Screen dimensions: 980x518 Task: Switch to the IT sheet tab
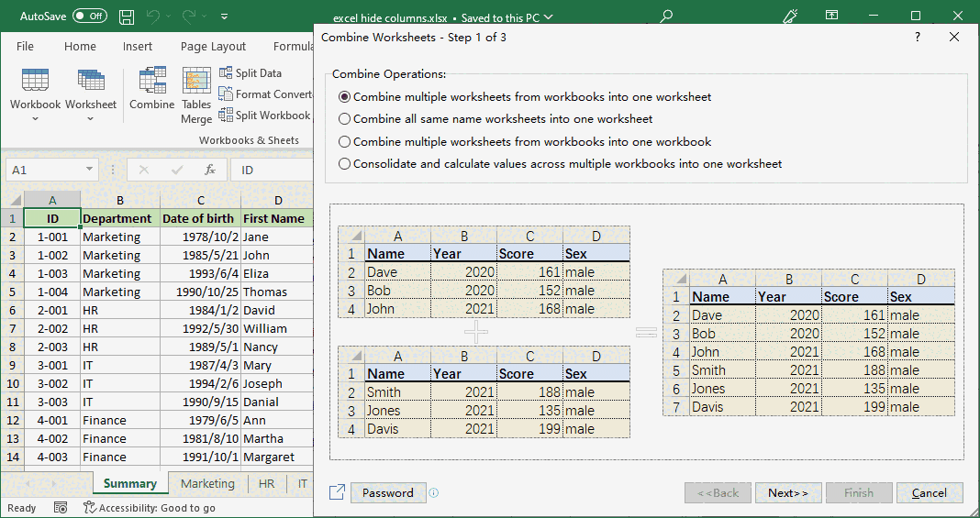tap(303, 483)
